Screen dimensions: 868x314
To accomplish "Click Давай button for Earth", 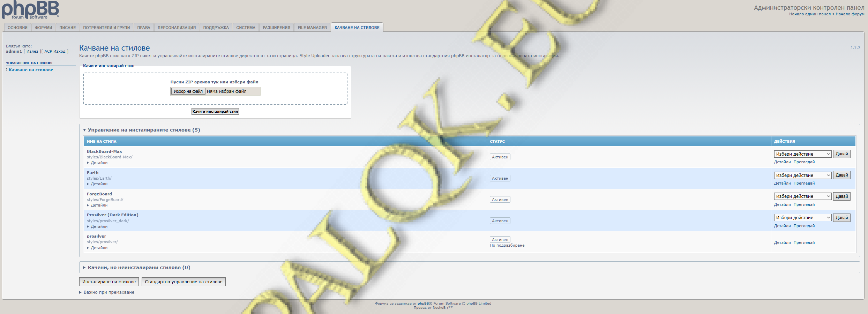I will click(x=842, y=175).
